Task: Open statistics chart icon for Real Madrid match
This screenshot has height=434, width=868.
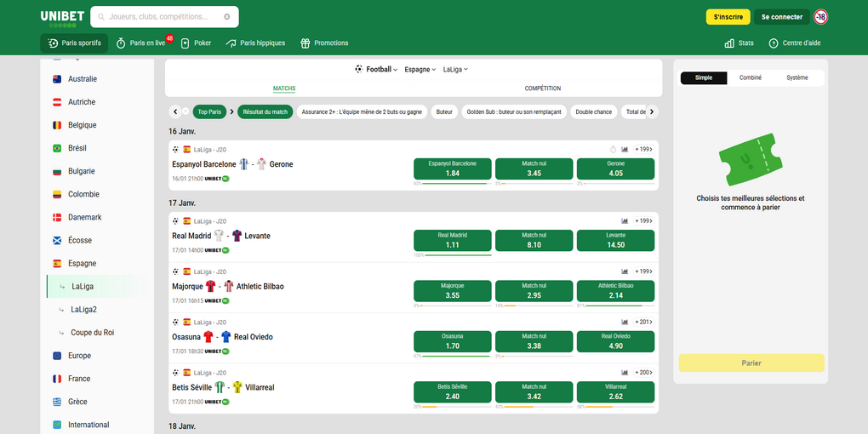Action: [625, 220]
